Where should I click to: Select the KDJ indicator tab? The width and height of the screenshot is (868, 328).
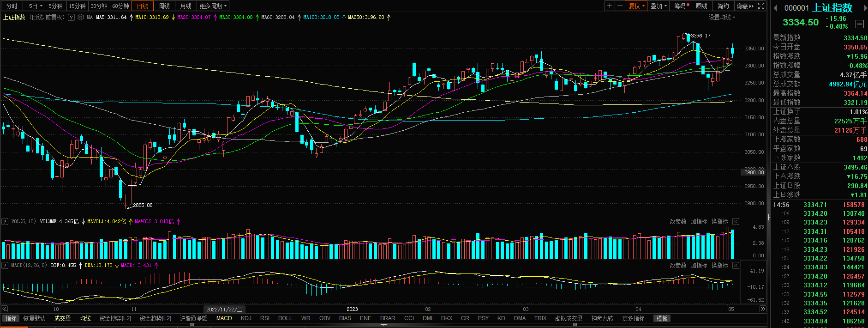point(246,318)
